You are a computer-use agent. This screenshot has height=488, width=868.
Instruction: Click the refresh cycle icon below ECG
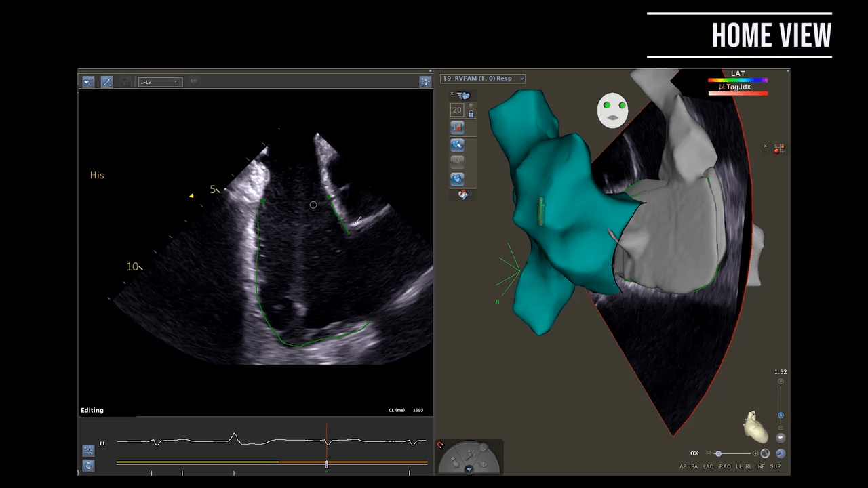tap(88, 465)
